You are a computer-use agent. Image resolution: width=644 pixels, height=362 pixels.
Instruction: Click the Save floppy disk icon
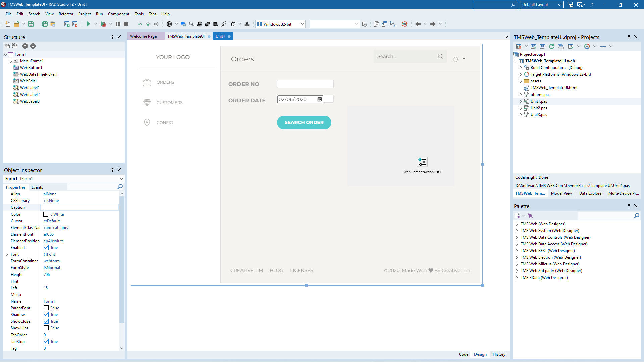click(31, 24)
